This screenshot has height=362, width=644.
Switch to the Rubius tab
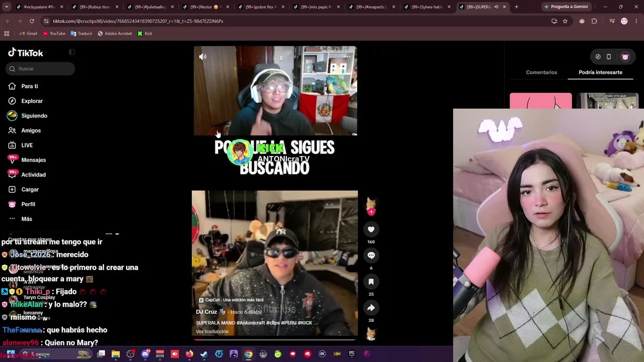click(95, 7)
